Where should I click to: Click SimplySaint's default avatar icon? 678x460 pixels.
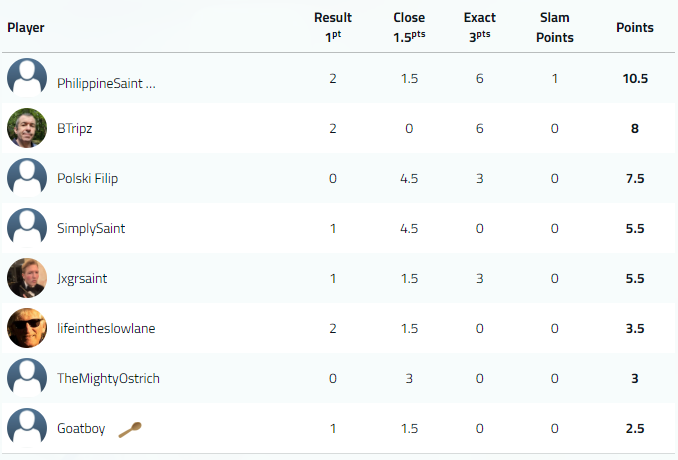coord(27,228)
